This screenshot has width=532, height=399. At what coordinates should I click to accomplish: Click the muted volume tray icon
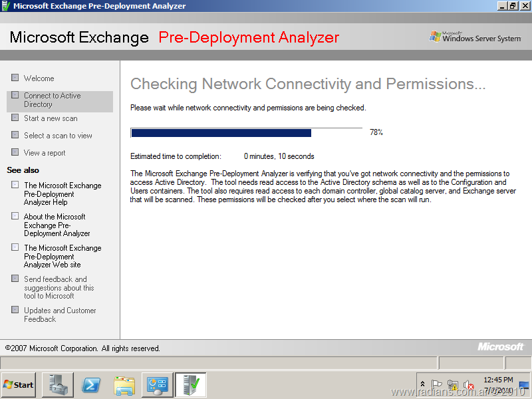click(x=468, y=385)
